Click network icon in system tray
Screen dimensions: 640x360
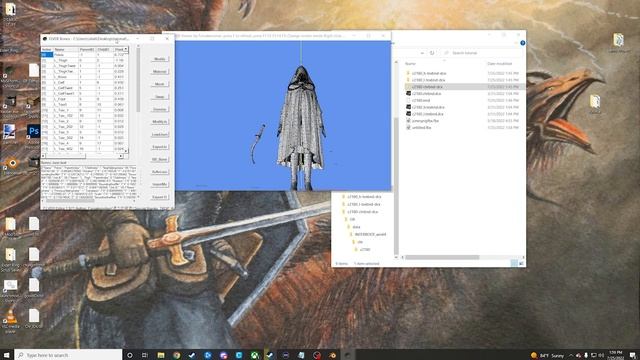593,356
